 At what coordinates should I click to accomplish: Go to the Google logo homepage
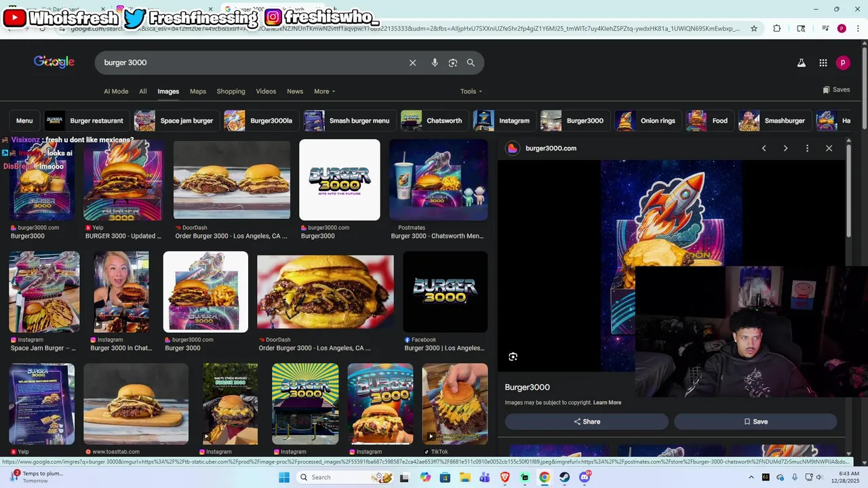coord(54,62)
